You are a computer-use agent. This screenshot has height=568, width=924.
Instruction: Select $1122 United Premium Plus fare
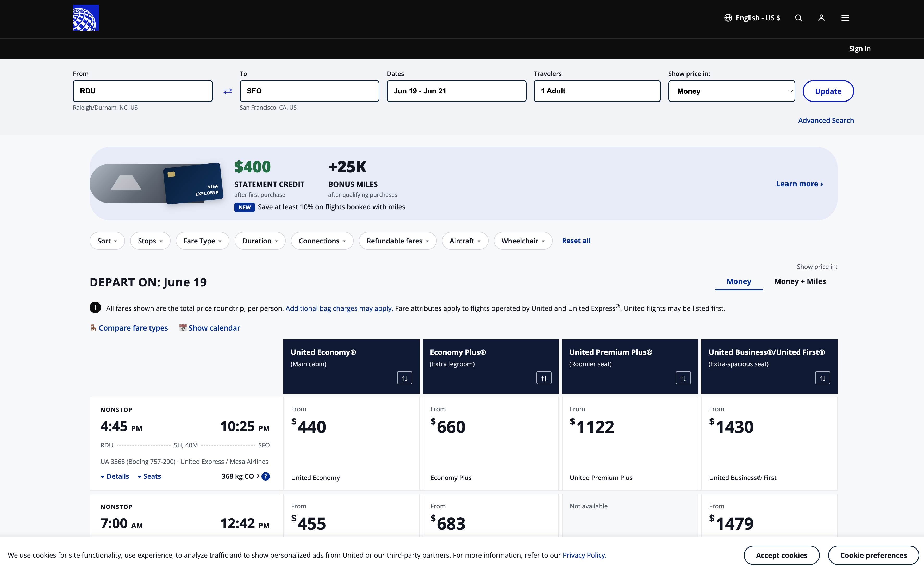[630, 444]
